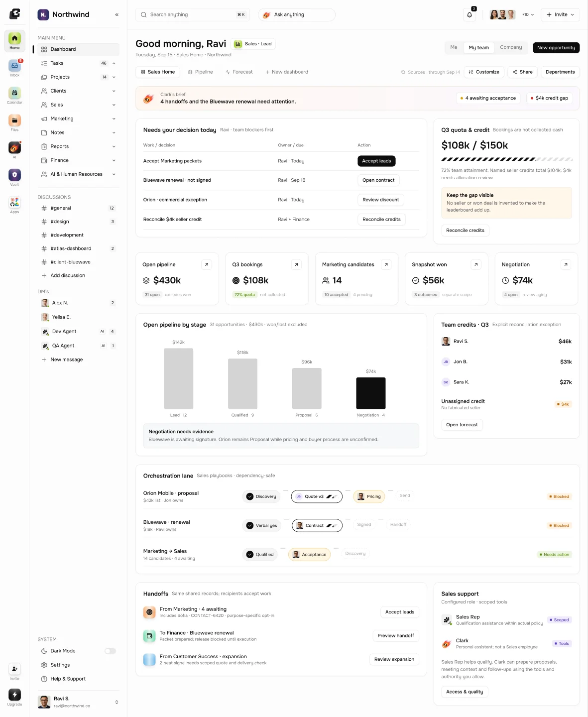
Task: Click the black Negotiation chart bar
Action: point(371,393)
